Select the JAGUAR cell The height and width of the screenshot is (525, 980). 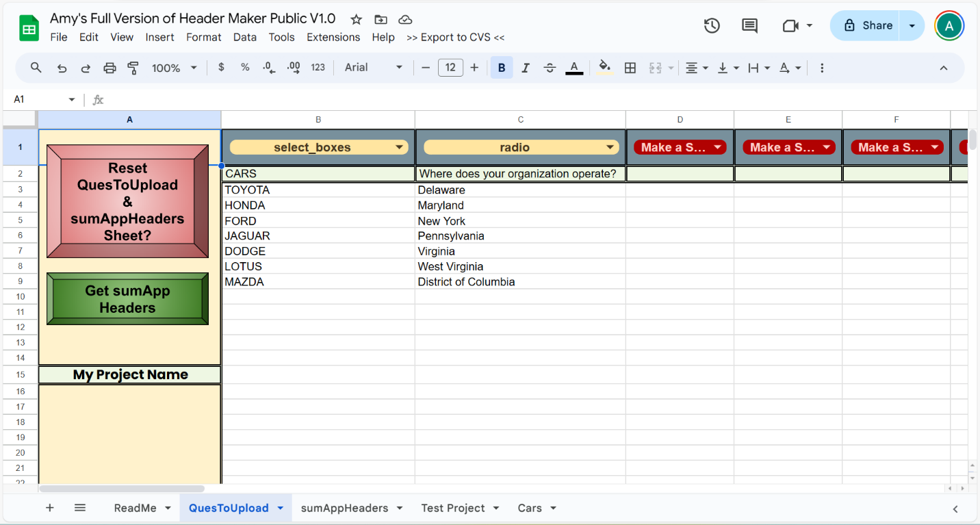click(x=318, y=236)
